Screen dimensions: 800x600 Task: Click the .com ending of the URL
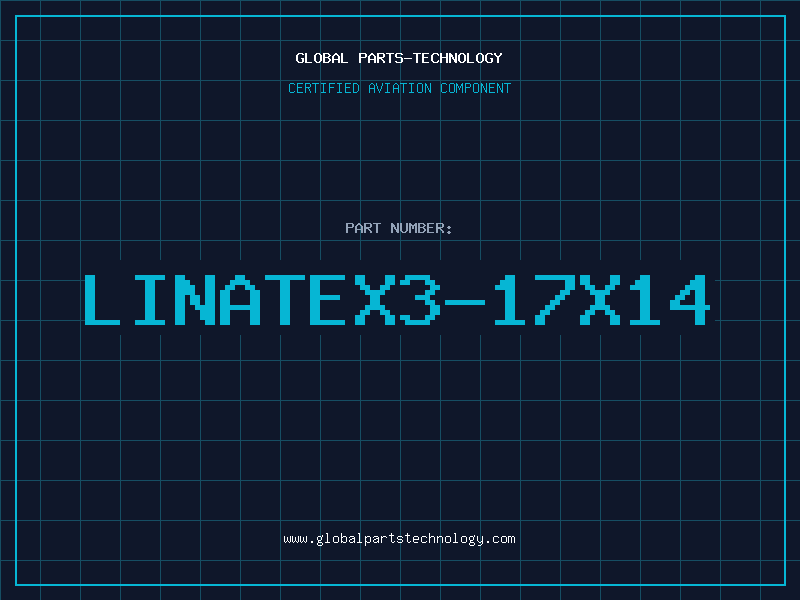[x=500, y=539]
